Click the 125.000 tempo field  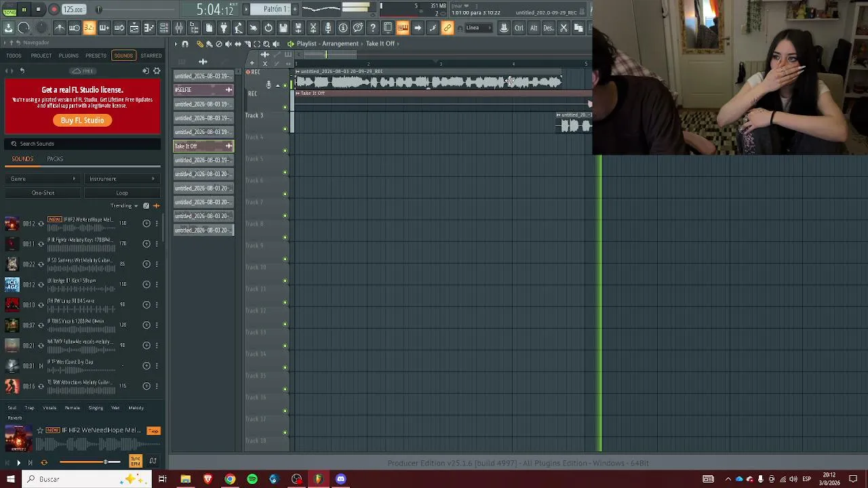(x=73, y=9)
